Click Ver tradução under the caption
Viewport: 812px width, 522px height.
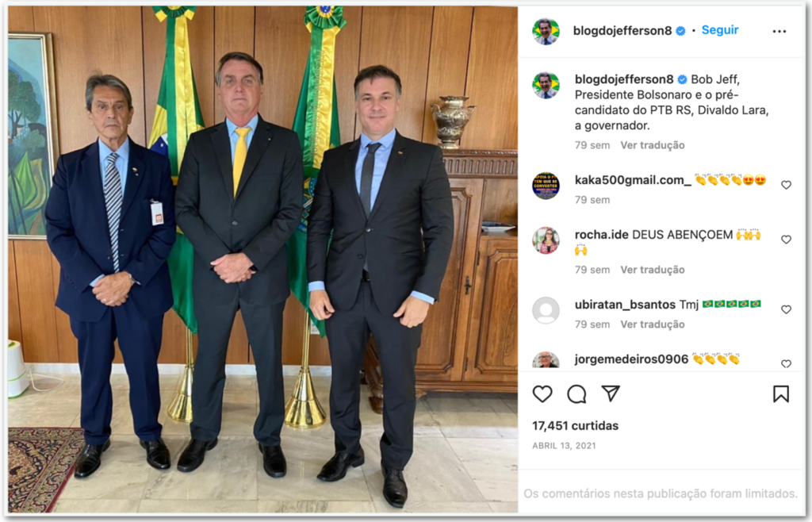pyautogui.click(x=653, y=145)
